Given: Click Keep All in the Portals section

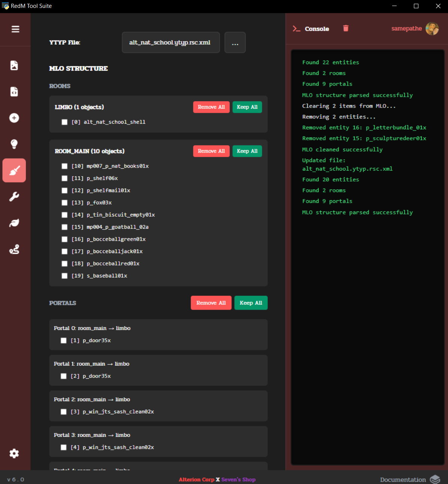Looking at the screenshot, I should [x=251, y=303].
